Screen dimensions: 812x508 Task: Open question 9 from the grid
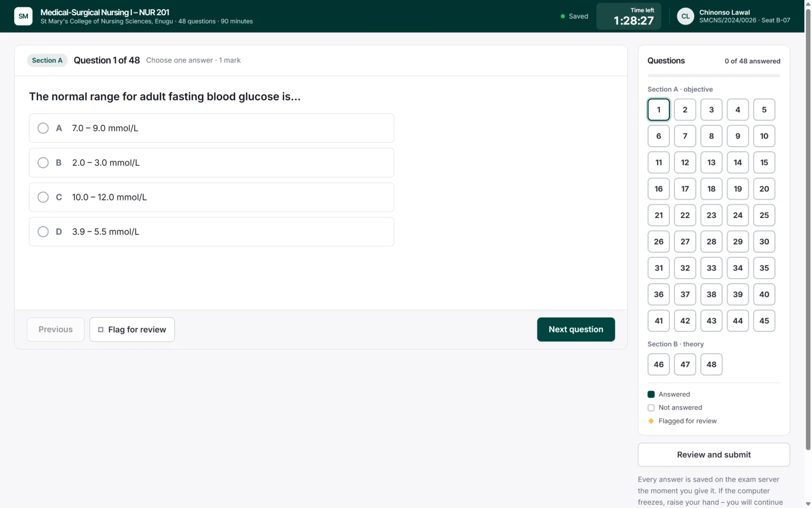click(x=738, y=136)
